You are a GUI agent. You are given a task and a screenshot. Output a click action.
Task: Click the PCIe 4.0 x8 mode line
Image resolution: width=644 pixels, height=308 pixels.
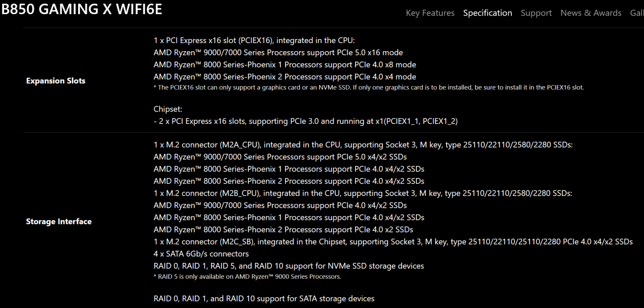(285, 64)
